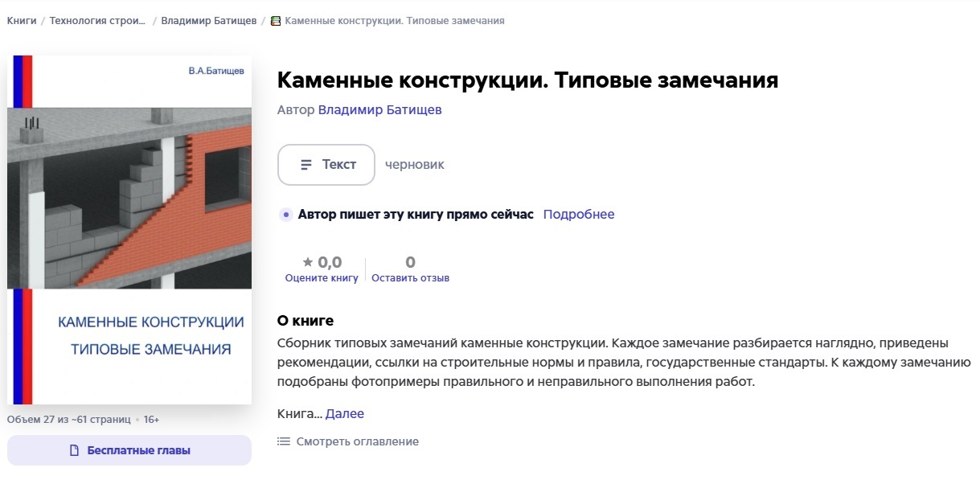Image resolution: width=980 pixels, height=480 pixels.
Task: Click the book cover thumbnail image
Action: click(x=129, y=230)
